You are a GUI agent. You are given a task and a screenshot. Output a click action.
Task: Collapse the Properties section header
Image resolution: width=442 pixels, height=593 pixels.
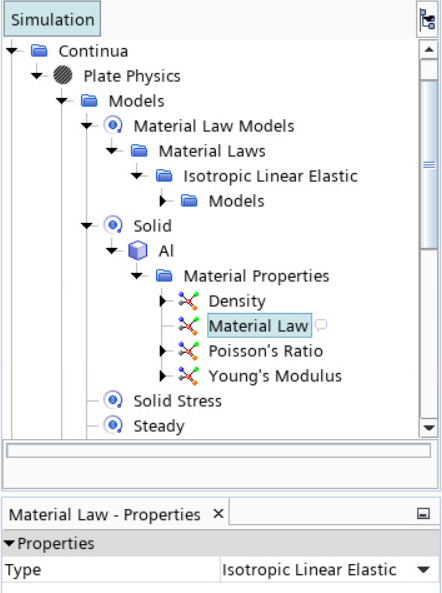[9, 543]
